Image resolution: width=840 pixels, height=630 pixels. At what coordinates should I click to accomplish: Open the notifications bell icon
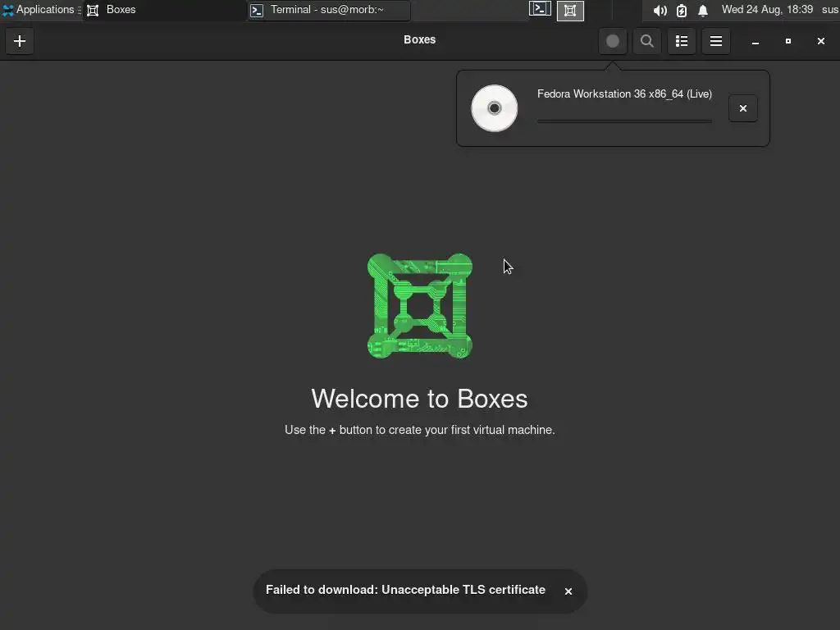(x=703, y=10)
